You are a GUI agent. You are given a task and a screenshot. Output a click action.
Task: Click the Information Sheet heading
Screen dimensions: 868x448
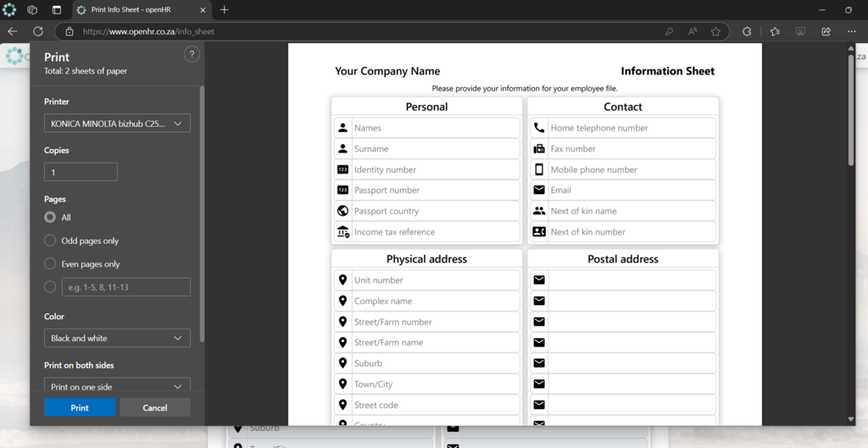point(668,71)
